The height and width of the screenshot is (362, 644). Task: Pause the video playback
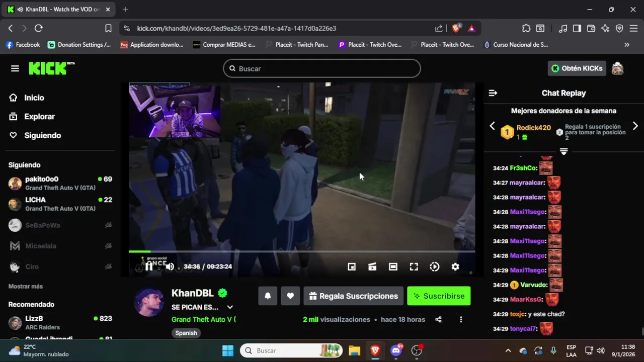click(x=149, y=266)
